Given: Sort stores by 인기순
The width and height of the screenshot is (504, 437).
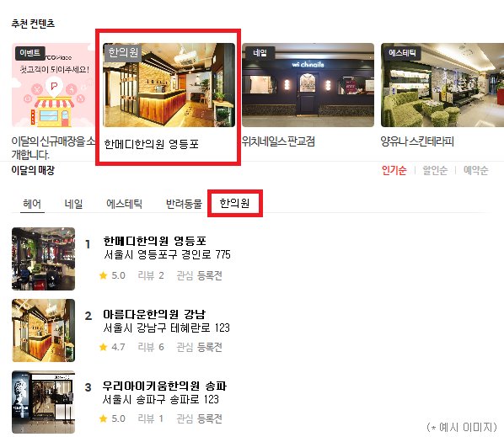Looking at the screenshot, I should click(x=394, y=170).
